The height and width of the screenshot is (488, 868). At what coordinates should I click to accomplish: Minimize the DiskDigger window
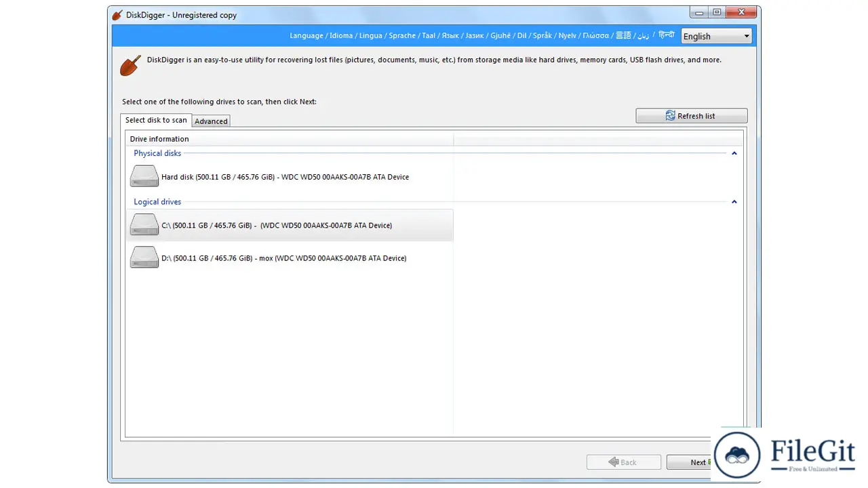click(699, 12)
